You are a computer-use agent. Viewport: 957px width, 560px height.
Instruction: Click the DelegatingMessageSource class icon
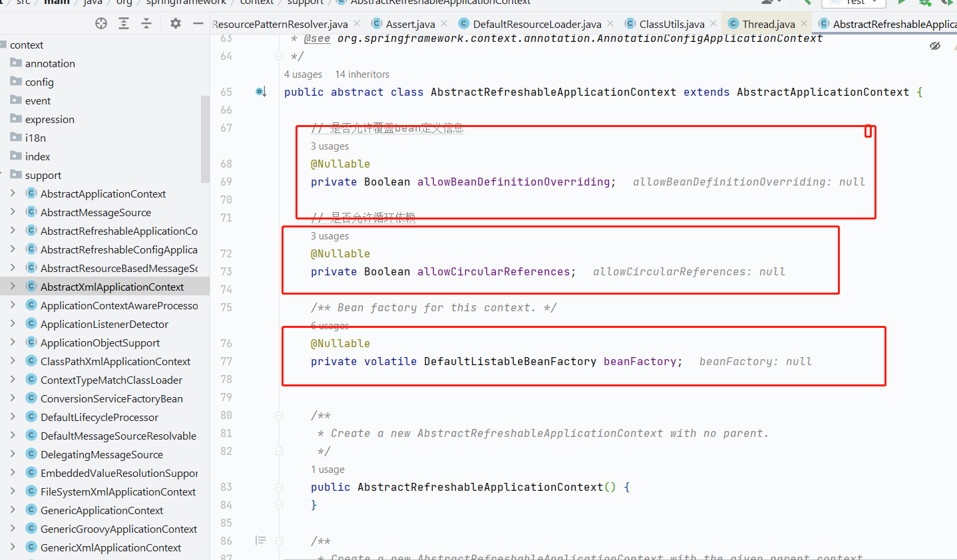click(x=31, y=454)
